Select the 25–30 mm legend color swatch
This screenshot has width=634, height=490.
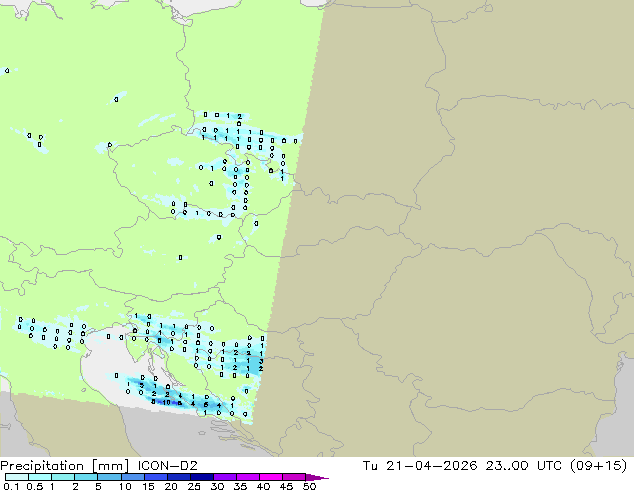point(201,477)
